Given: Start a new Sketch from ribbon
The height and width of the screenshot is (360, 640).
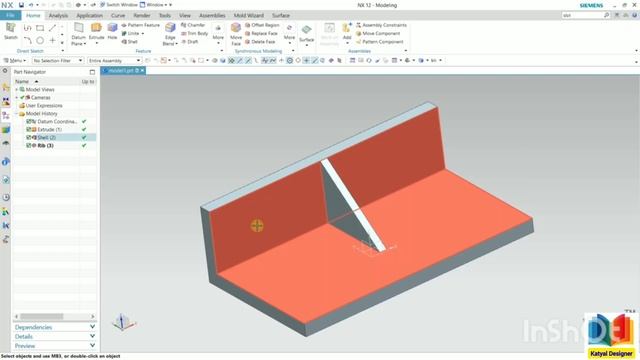Looking at the screenshot, I should (x=11, y=31).
